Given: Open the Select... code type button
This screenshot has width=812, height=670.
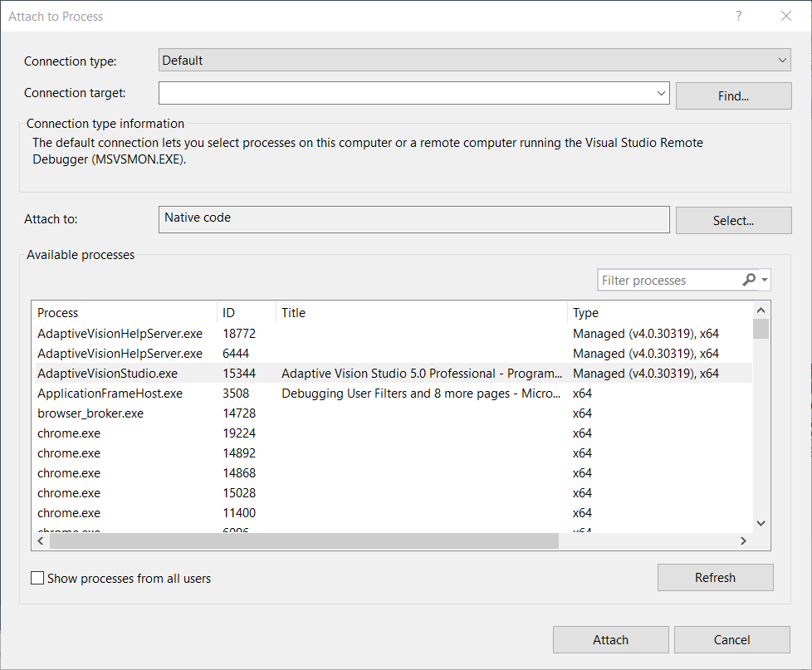Looking at the screenshot, I should [733, 220].
